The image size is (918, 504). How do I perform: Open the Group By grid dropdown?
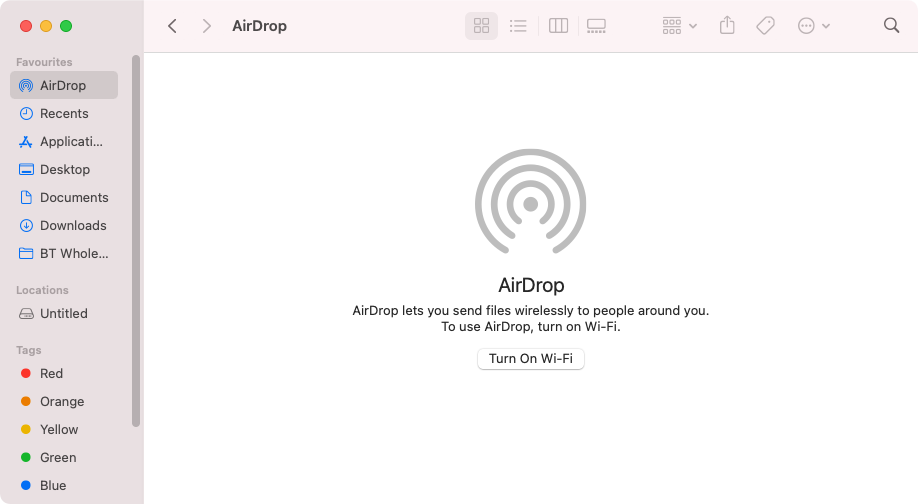[x=679, y=26]
